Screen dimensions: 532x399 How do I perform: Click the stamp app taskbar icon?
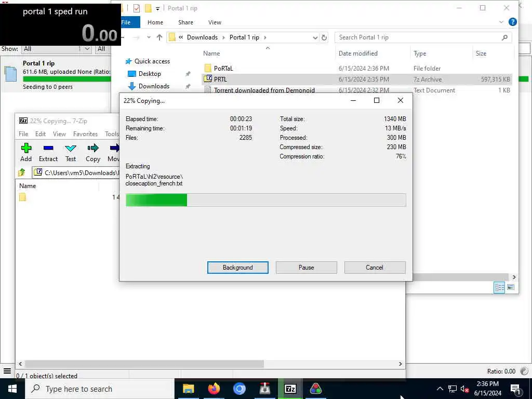click(x=264, y=389)
